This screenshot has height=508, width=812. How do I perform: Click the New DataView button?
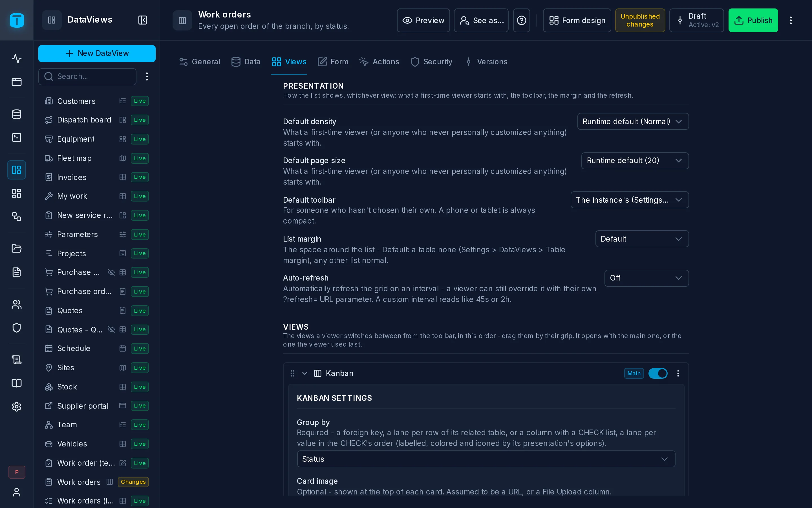[97, 53]
